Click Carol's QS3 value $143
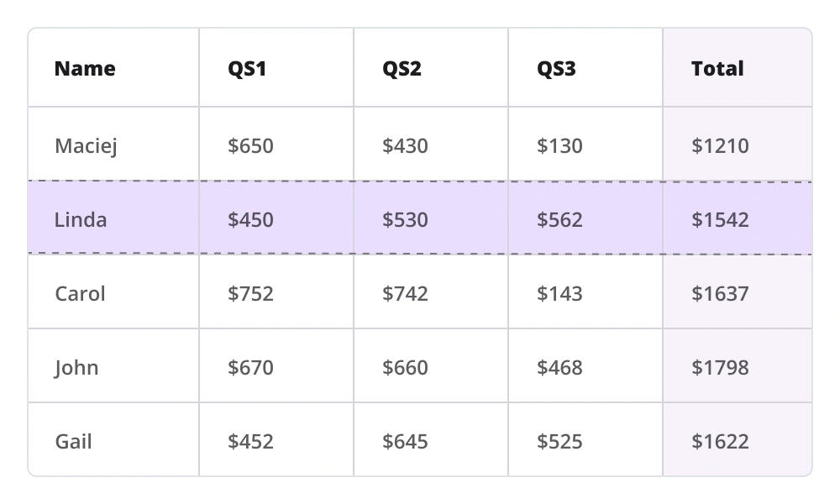Image resolution: width=840 pixels, height=504 pixels. (559, 294)
